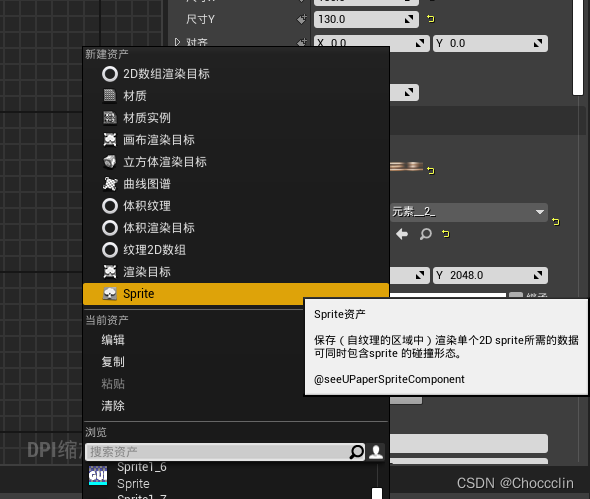Click the 2D数组渲染目标 circle icon
The height and width of the screenshot is (499, 590).
point(110,74)
